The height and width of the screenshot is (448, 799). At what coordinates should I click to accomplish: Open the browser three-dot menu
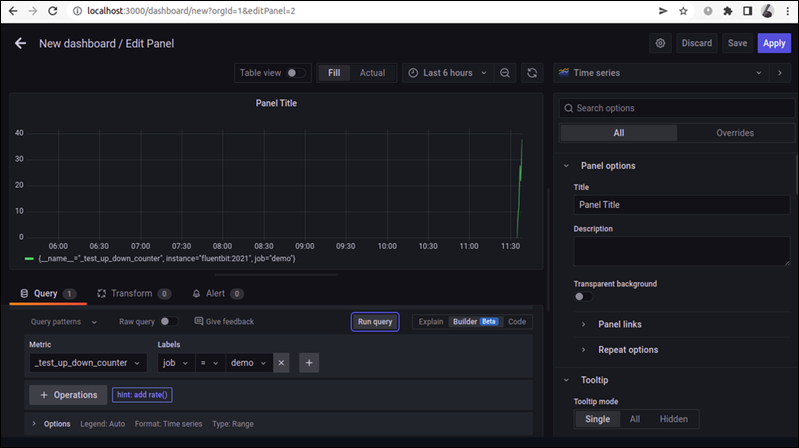pyautogui.click(x=788, y=11)
